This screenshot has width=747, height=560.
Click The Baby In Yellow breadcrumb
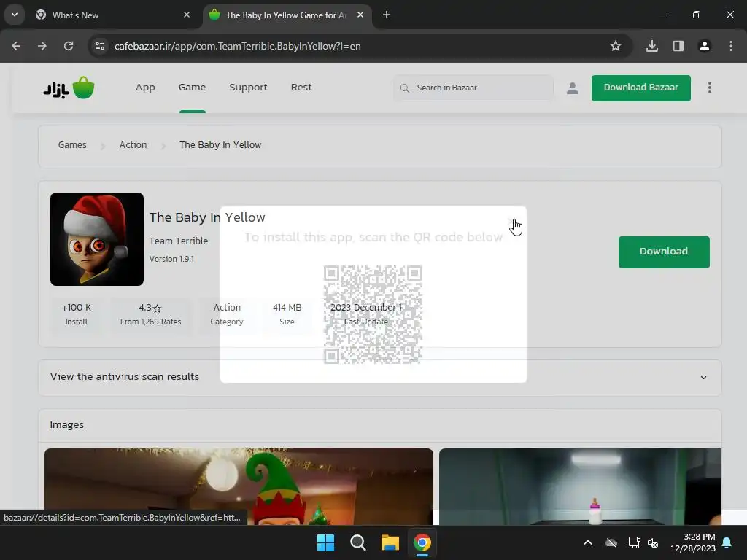(220, 145)
